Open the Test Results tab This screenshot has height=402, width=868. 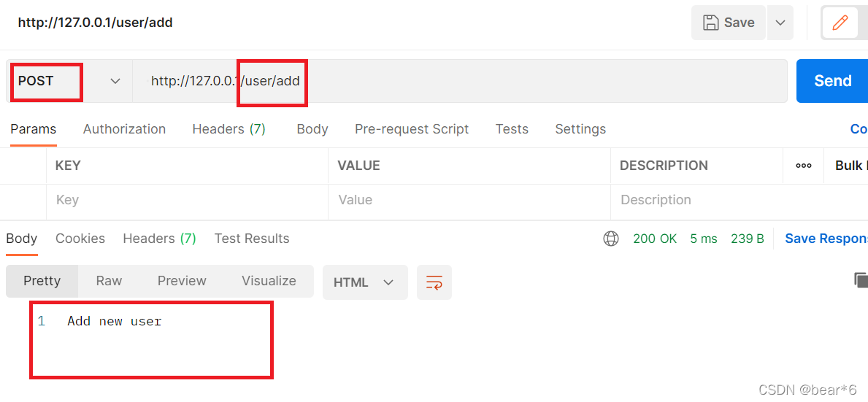pos(252,239)
